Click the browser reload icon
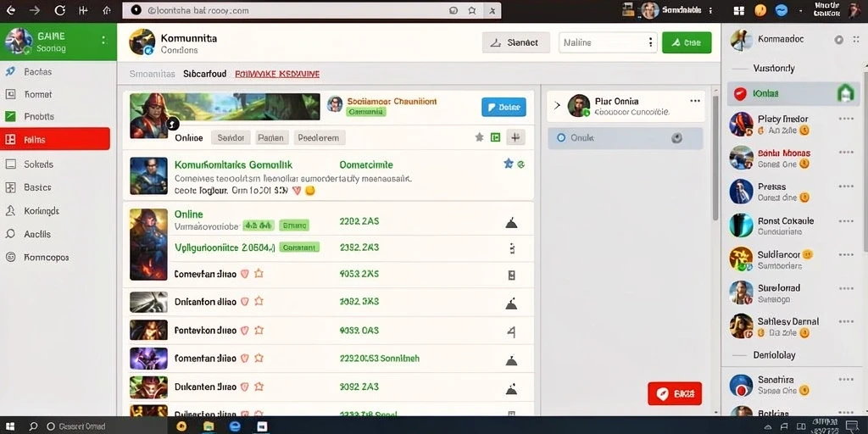Screen dimensions: 868x434 coord(60,10)
